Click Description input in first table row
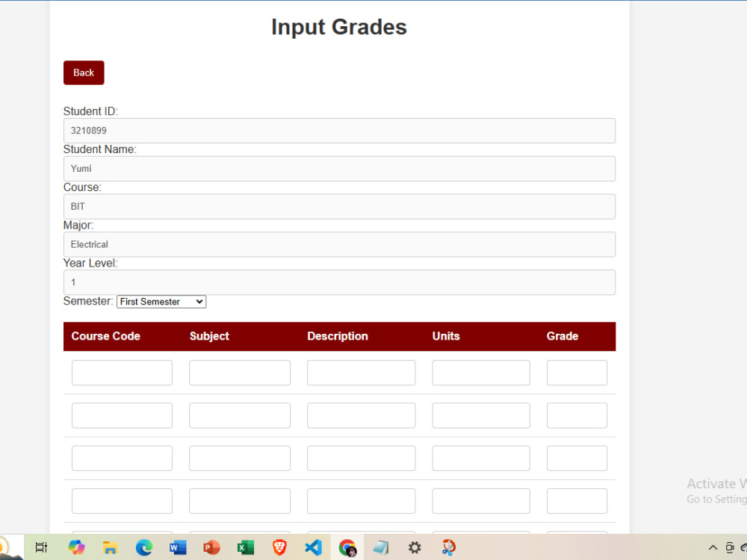747x560 pixels. pos(361,373)
